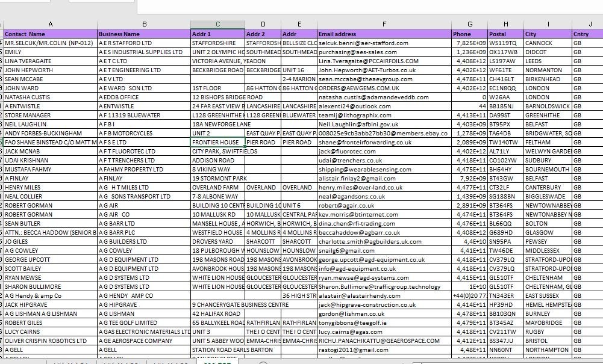603x364 pixels.
Task: Click the 'Email address' header cell
Action: point(384,34)
